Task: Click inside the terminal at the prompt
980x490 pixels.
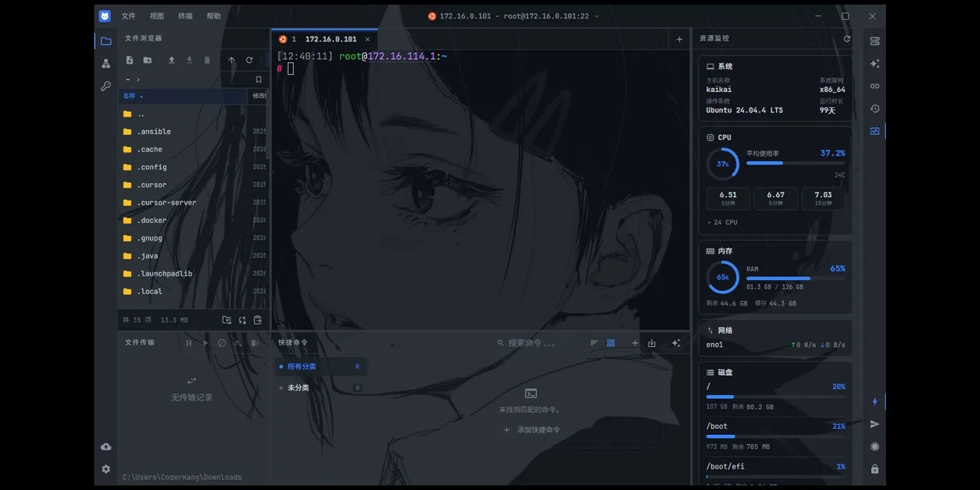Action: point(291,69)
